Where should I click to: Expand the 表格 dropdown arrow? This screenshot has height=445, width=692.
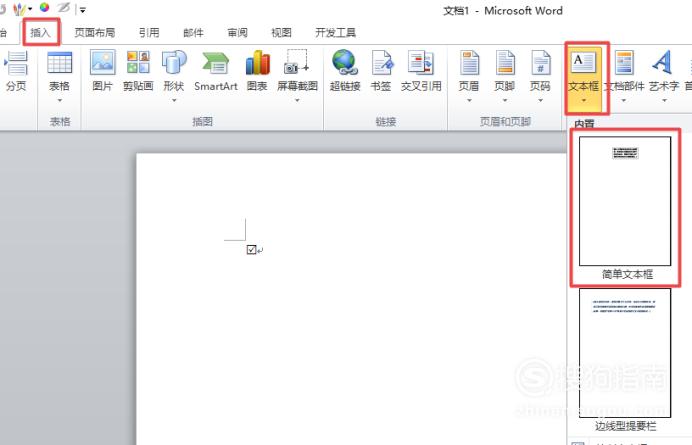pyautogui.click(x=60, y=101)
